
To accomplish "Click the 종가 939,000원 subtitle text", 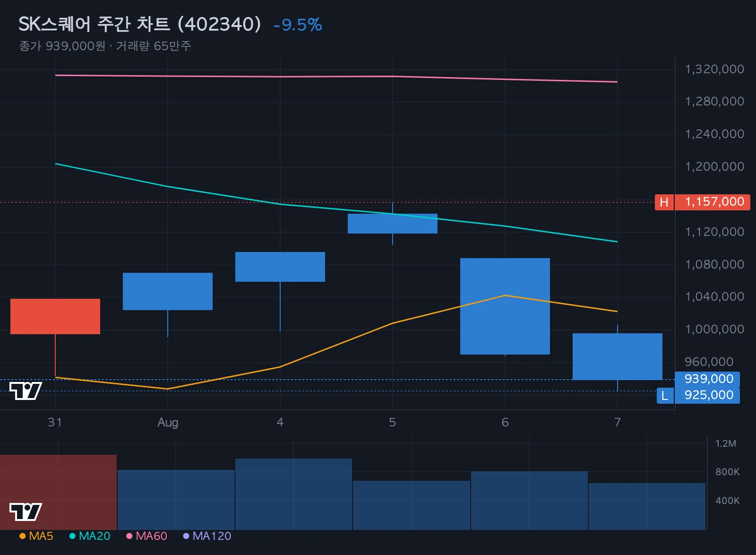I will (62, 46).
